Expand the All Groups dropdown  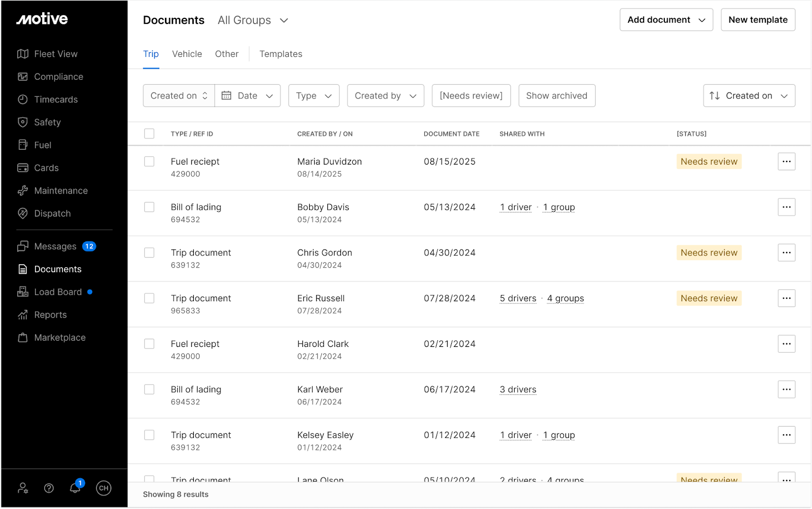(x=253, y=20)
